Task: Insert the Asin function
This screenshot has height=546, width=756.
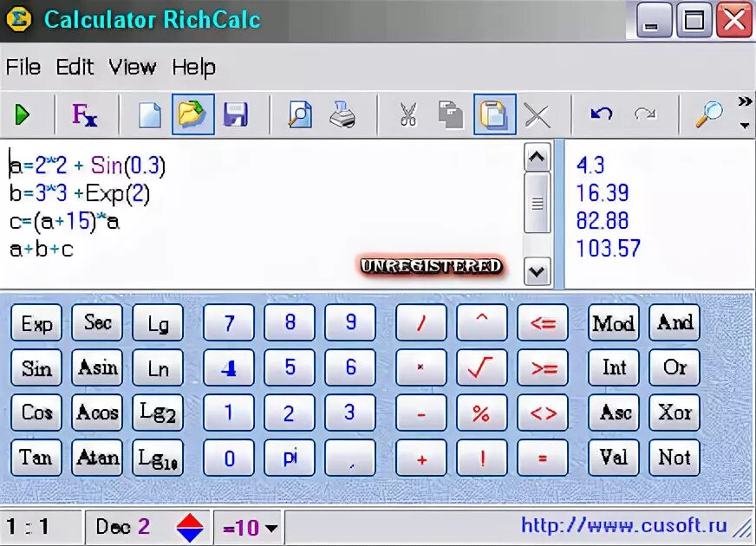Action: tap(97, 367)
